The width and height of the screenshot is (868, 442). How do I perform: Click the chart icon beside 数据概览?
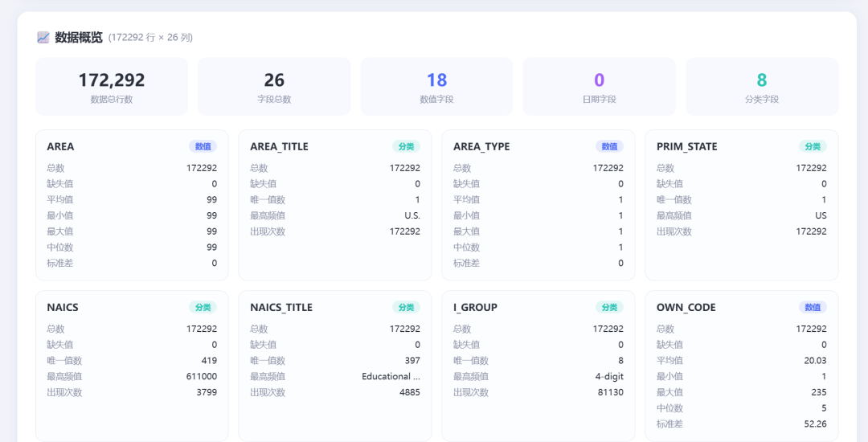click(43, 38)
